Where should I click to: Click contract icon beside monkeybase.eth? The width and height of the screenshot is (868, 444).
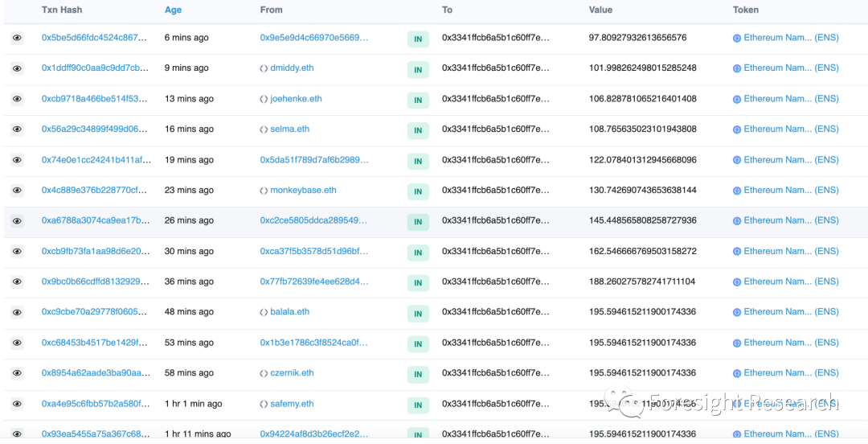[x=264, y=190]
